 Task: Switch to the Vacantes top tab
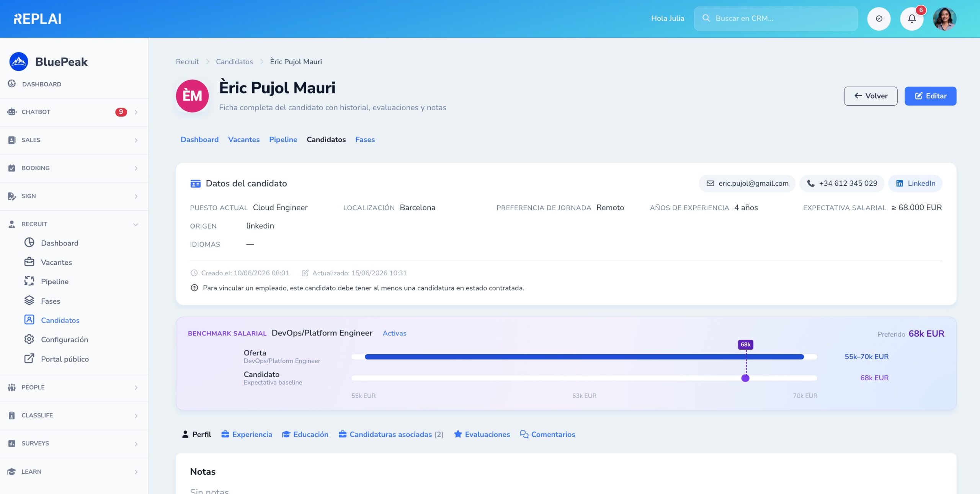pos(244,139)
